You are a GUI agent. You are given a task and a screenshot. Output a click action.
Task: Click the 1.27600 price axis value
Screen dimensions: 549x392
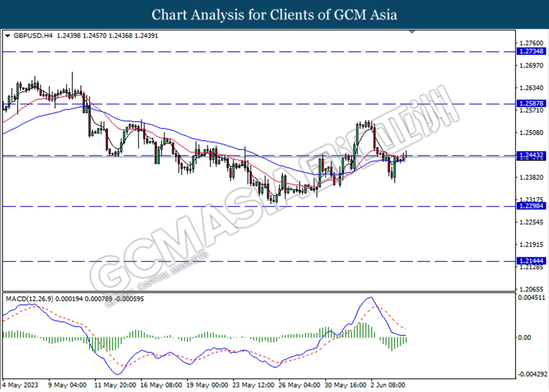[531, 43]
